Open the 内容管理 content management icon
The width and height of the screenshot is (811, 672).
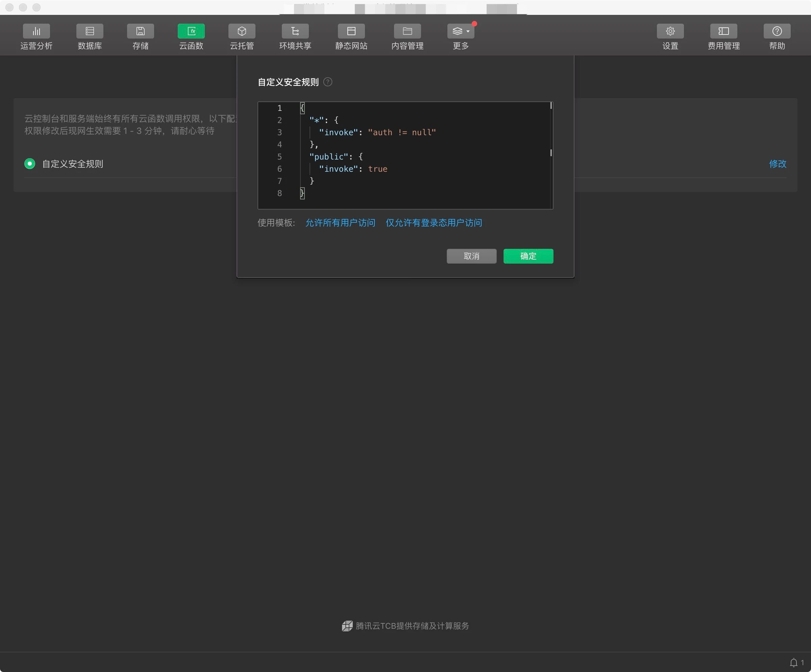tap(407, 31)
